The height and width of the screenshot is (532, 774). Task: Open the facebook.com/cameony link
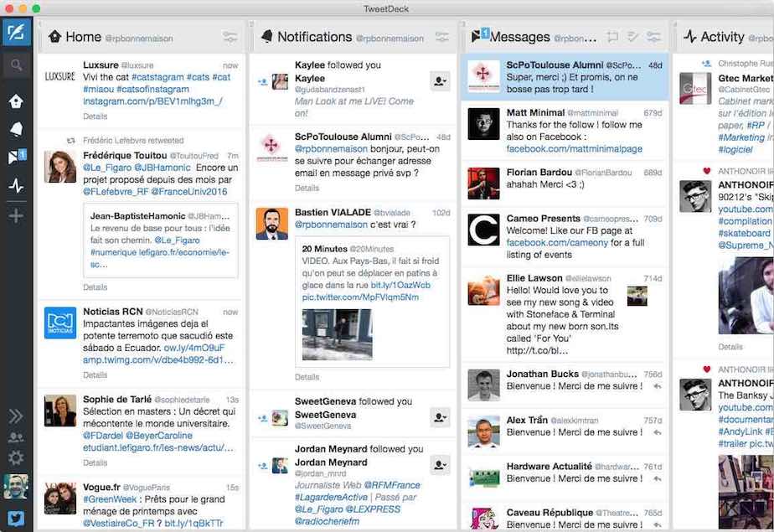(557, 243)
